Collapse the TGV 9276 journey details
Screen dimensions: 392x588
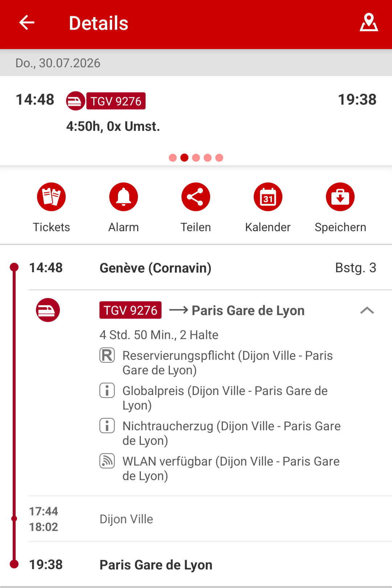367,310
